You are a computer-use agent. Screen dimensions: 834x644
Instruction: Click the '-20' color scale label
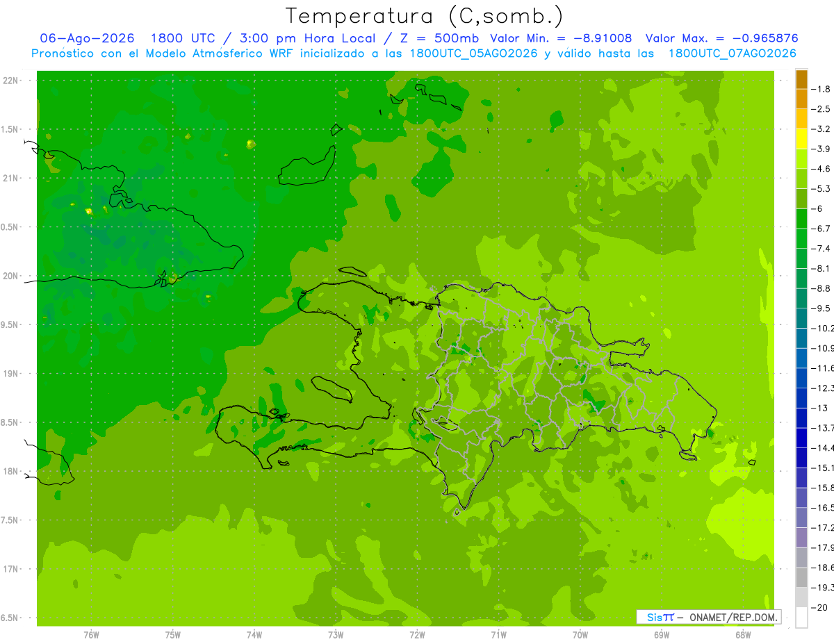820,607
